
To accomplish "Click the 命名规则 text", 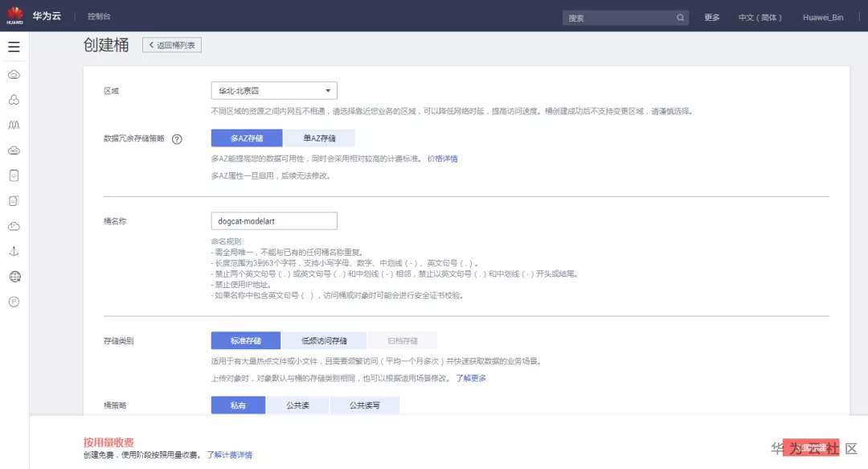I will [227, 241].
